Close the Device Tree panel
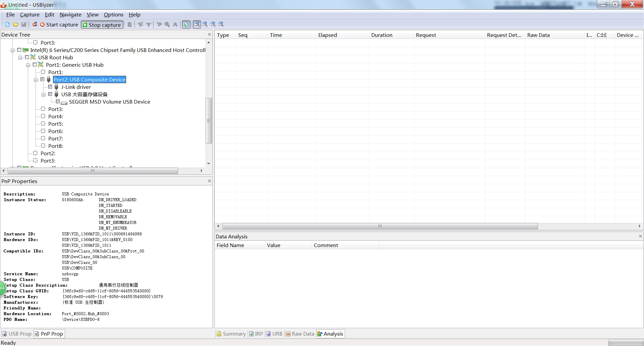 pos(210,35)
